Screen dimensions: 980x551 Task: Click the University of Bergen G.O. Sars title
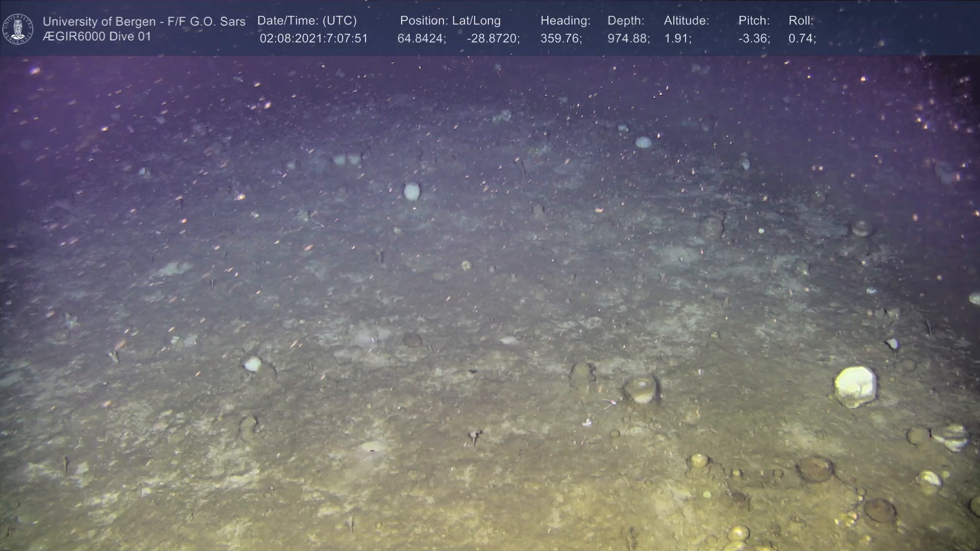coord(144,21)
